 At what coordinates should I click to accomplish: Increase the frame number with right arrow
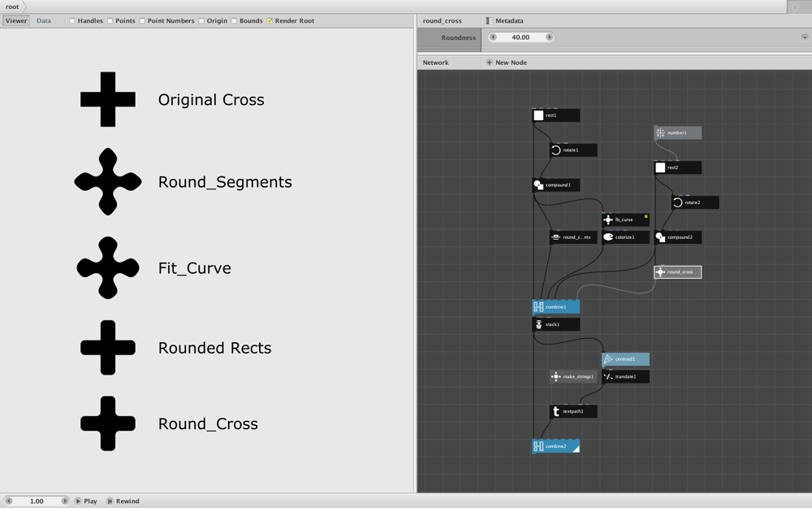click(x=65, y=501)
